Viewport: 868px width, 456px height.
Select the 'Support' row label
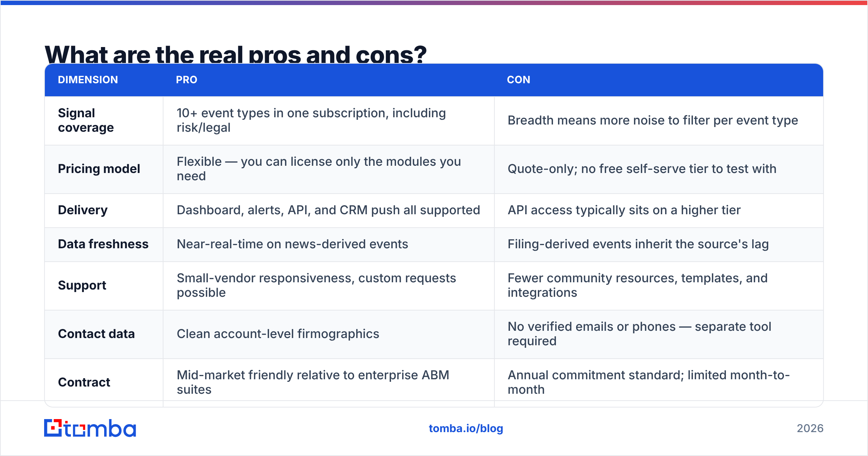[x=82, y=286]
